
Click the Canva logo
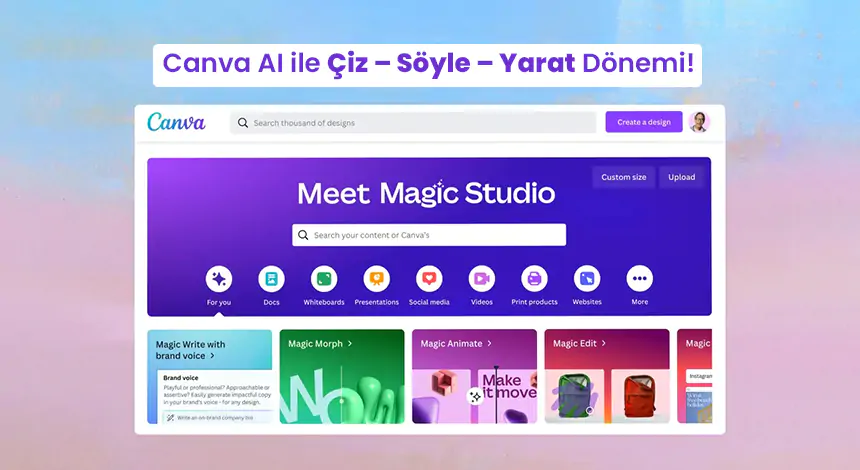click(x=176, y=122)
